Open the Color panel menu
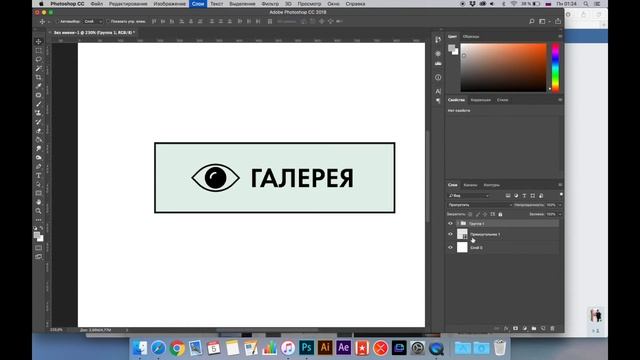 tap(560, 36)
